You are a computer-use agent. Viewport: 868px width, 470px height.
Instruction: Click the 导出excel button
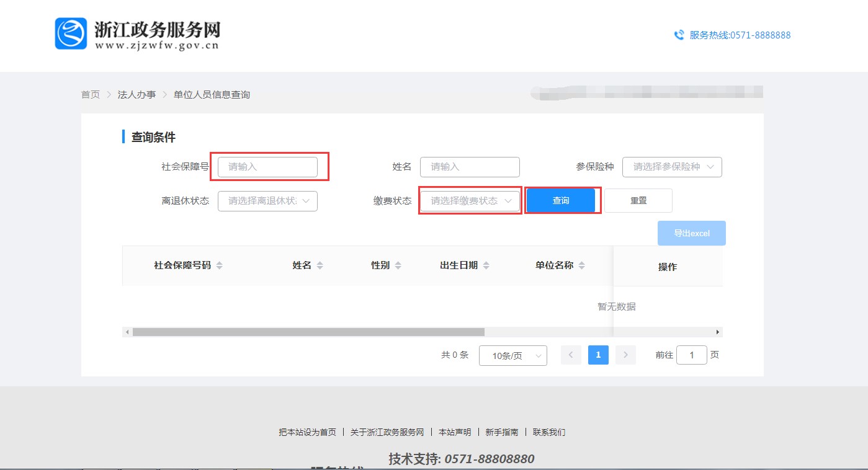coord(692,233)
